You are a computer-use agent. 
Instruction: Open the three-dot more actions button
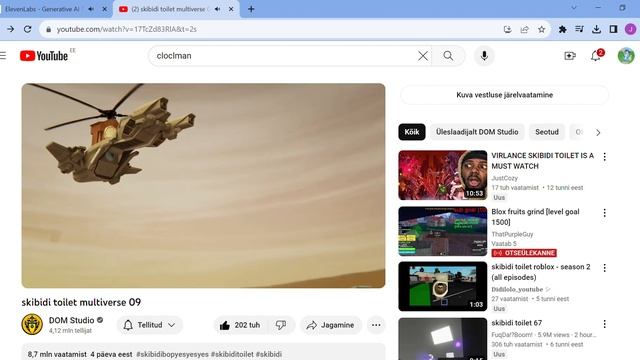point(376,325)
